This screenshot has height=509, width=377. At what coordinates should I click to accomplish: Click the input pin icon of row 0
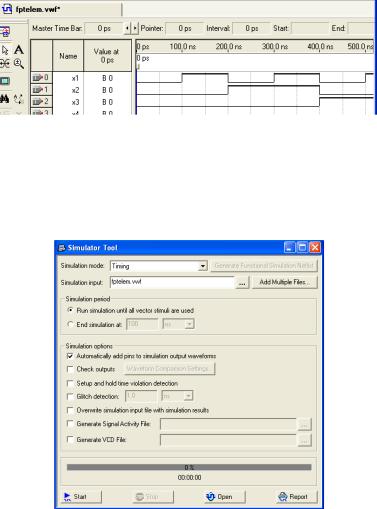pos(38,78)
